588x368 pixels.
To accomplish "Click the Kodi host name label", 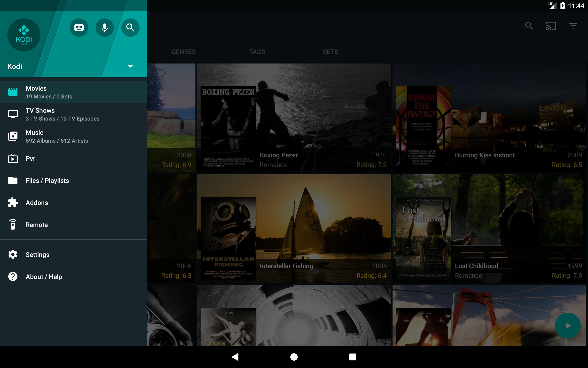I will tap(14, 66).
